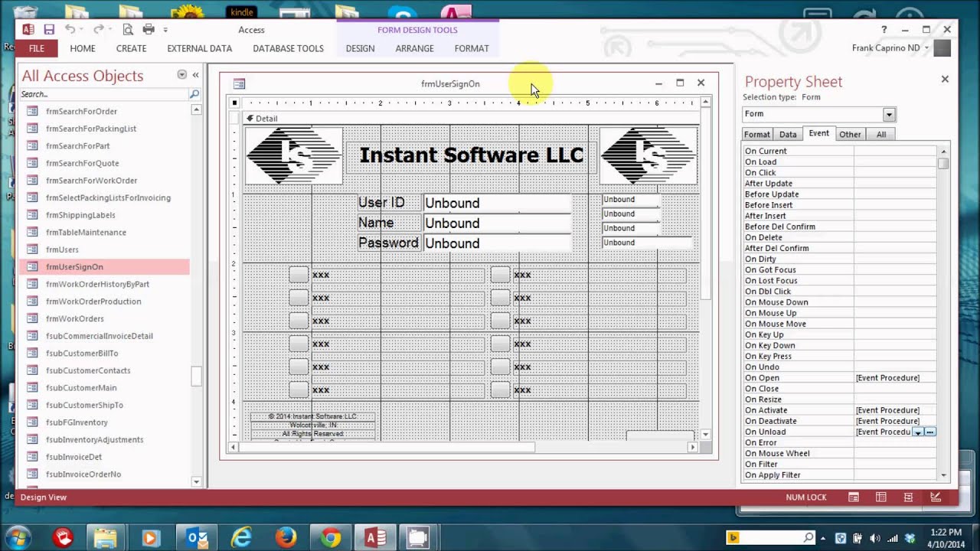The width and height of the screenshot is (980, 551).
Task: Switch to the Format tab in Property Sheet
Action: tap(757, 135)
